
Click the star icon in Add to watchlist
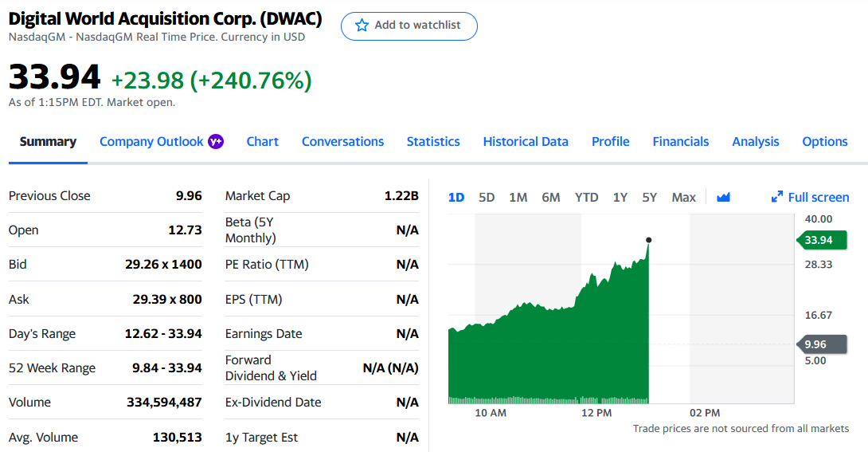pyautogui.click(x=362, y=25)
